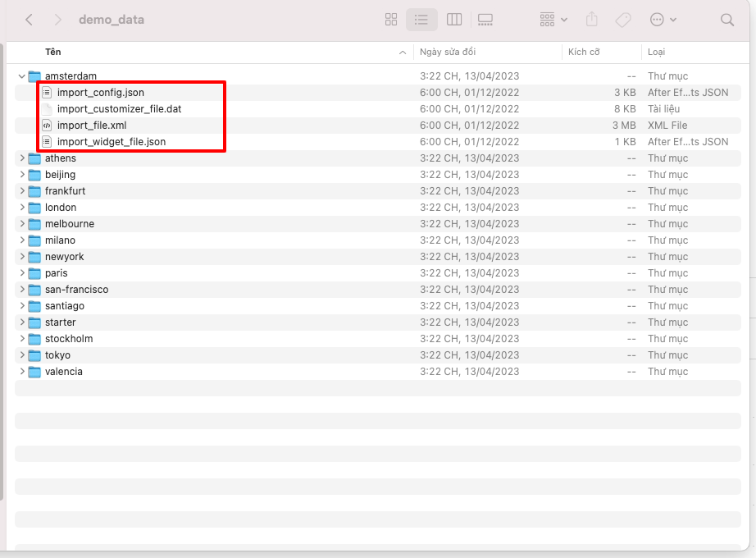Expand the paris folder
The height and width of the screenshot is (558, 756).
(x=21, y=273)
